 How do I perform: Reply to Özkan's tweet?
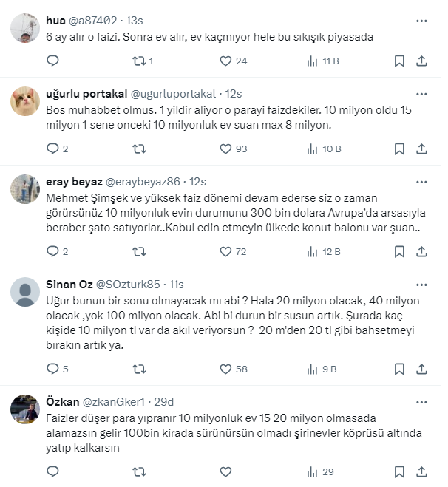click(x=52, y=471)
